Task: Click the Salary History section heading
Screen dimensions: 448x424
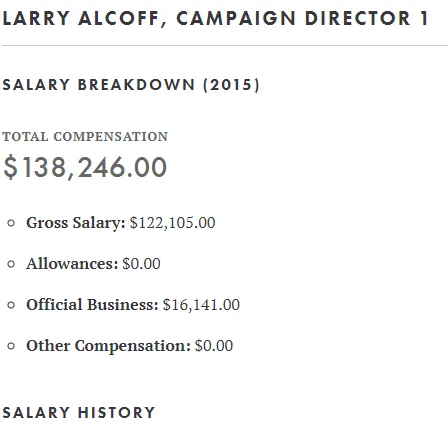Action: point(79,412)
